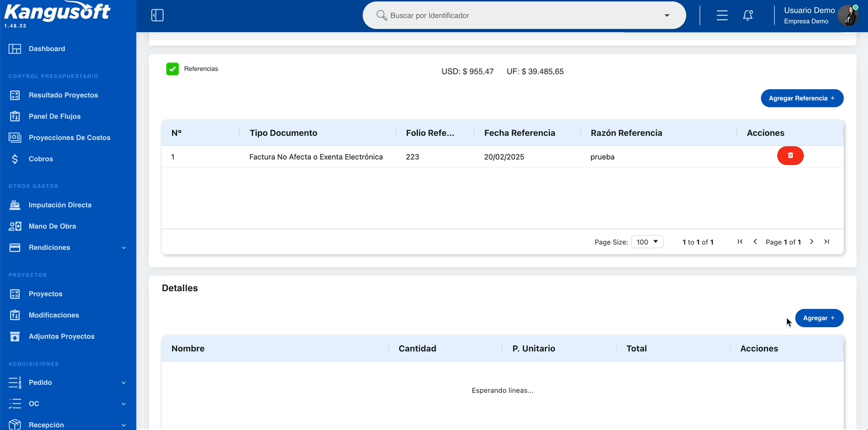Click the Kangusoft logo
The width and height of the screenshot is (868, 430).
57,12
